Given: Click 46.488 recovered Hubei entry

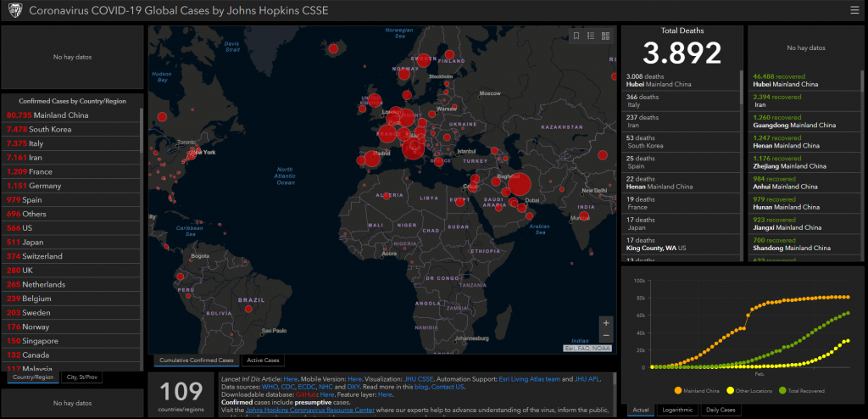Looking at the screenshot, I should pos(804,81).
